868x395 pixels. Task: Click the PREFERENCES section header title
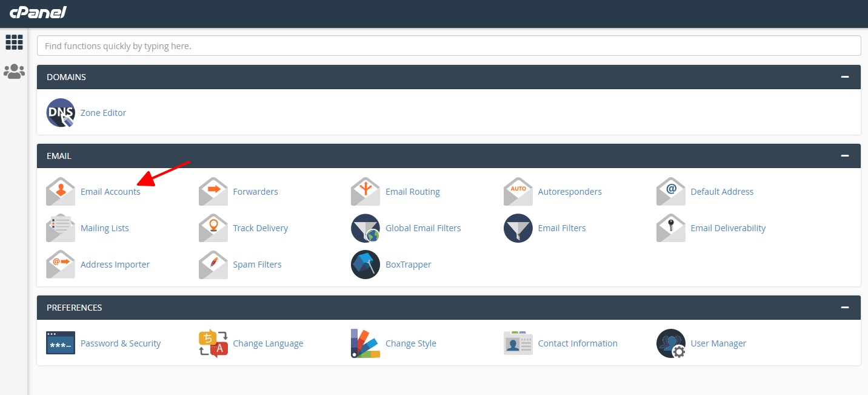click(75, 308)
